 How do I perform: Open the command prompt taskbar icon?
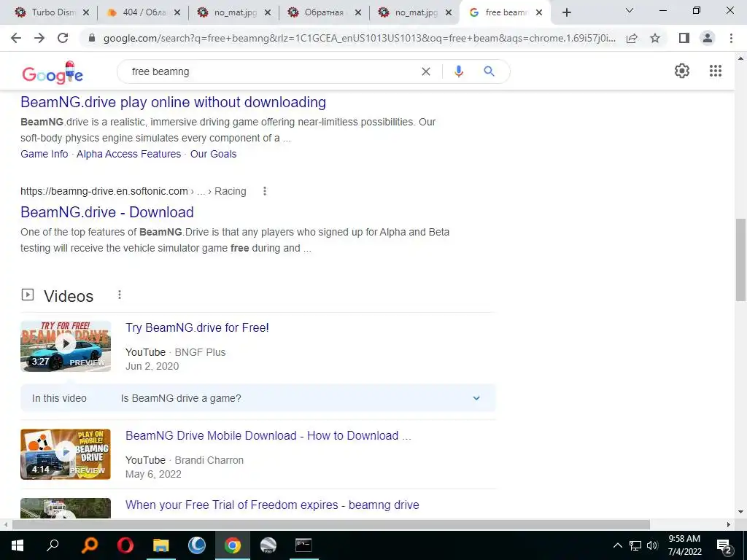click(303, 545)
